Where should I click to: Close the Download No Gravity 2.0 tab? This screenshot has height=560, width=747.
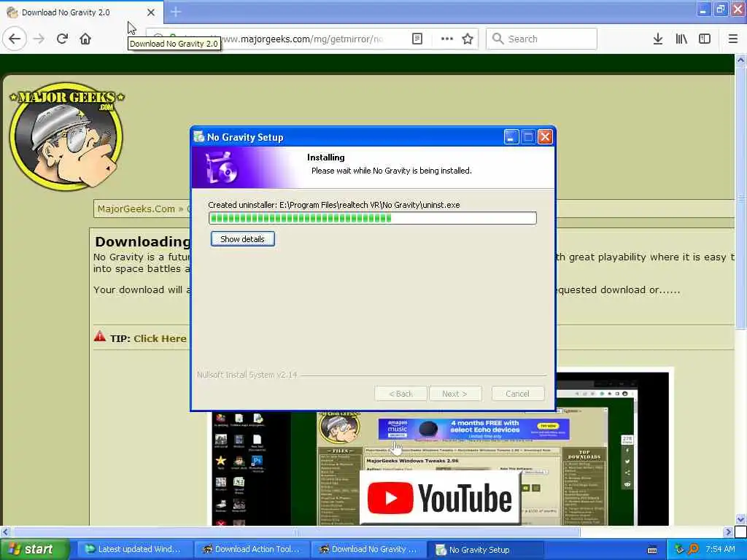(150, 12)
